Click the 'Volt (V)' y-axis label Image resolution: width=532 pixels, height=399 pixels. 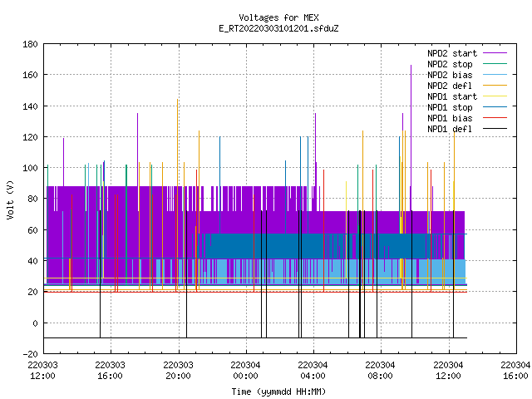[x=11, y=199]
